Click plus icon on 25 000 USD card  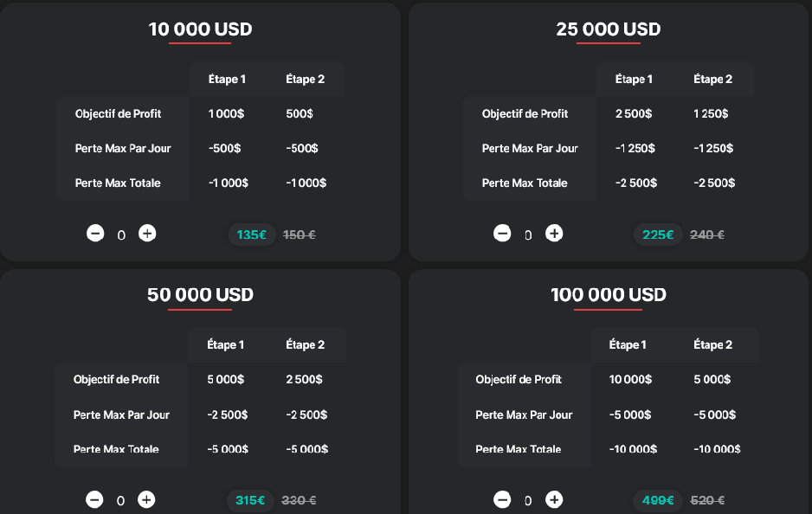pos(554,234)
